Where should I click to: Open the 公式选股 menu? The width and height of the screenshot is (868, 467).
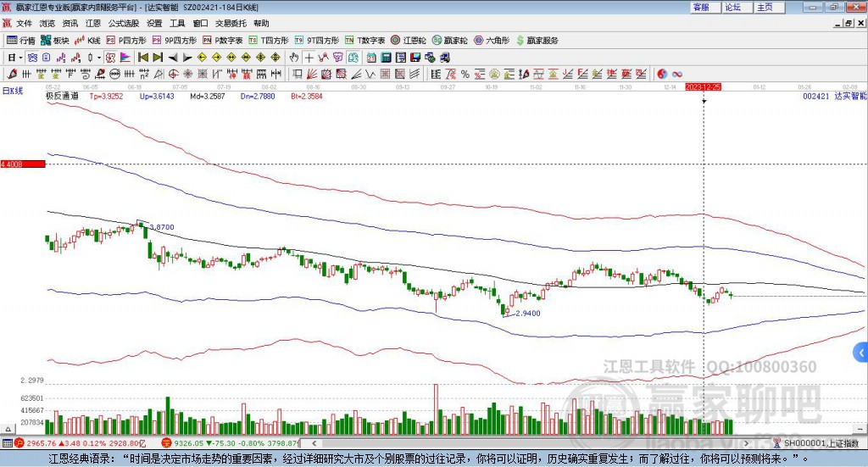click(x=124, y=23)
